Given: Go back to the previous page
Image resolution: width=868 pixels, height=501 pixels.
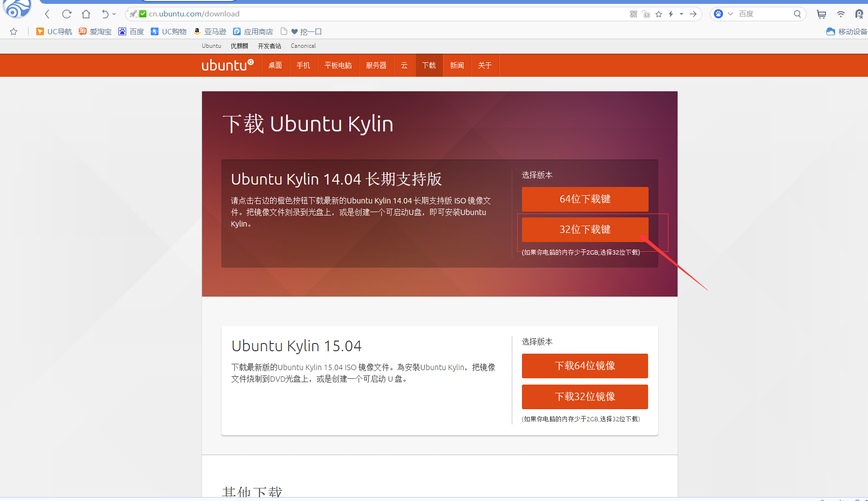Looking at the screenshot, I should 47,14.
